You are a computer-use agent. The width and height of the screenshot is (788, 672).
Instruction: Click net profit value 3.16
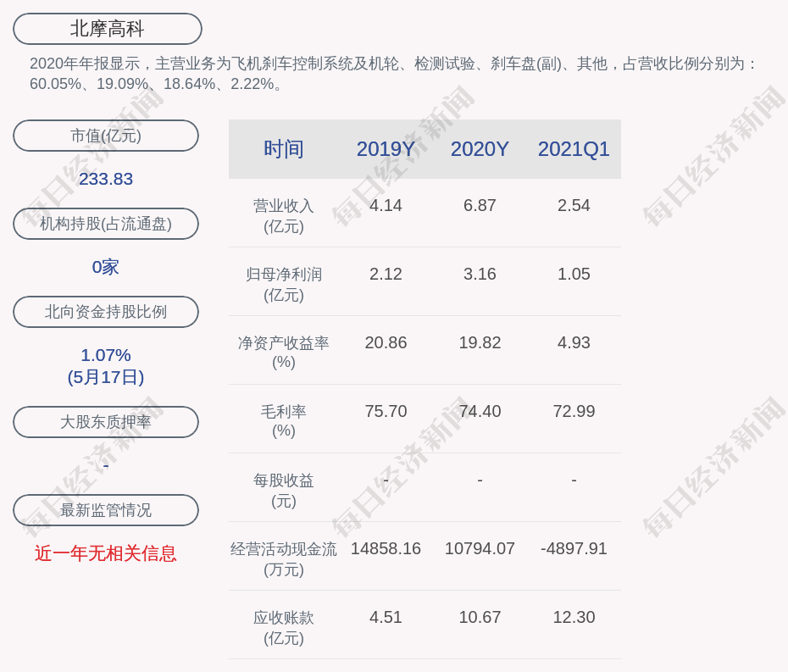tap(480, 274)
